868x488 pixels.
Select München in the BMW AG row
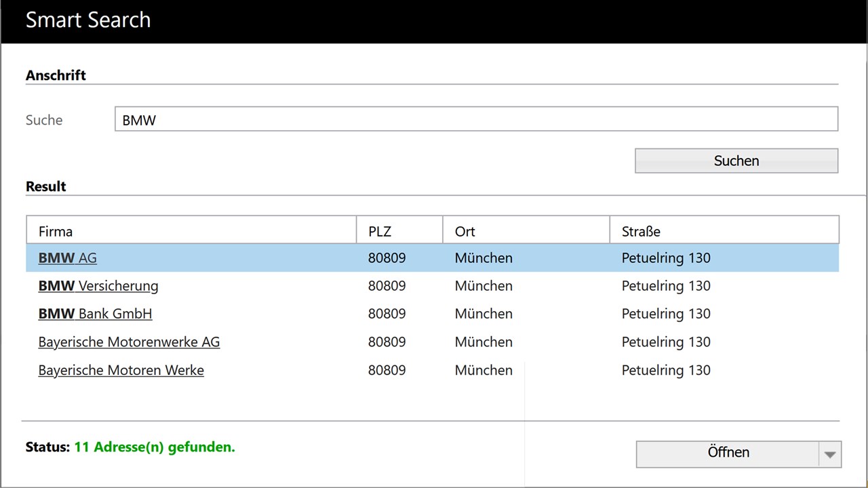tap(484, 258)
